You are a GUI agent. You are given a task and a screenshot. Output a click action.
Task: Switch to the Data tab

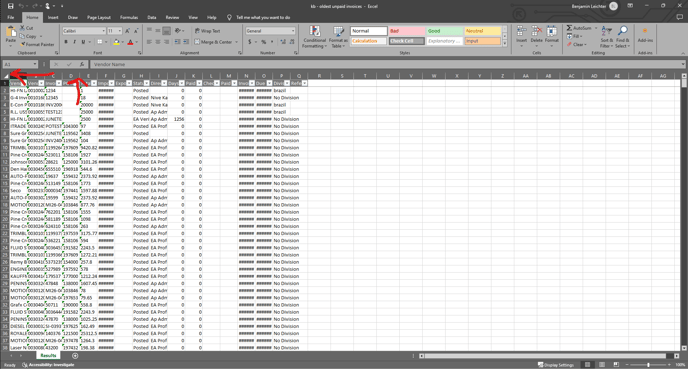[x=152, y=18]
